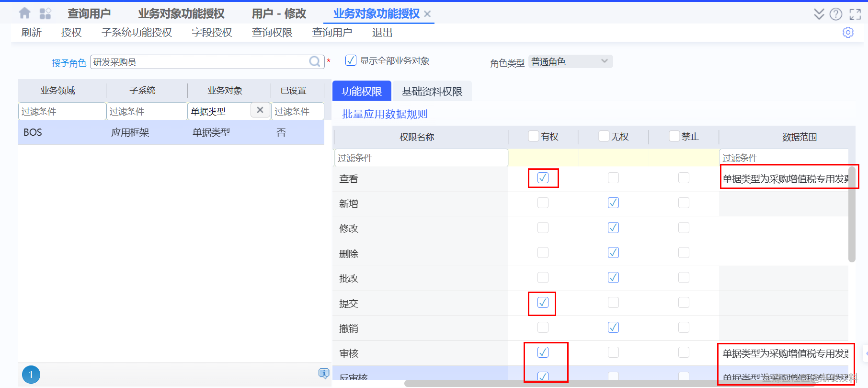
Task: Uncheck 有权 for 查看 row
Action: tap(543, 178)
